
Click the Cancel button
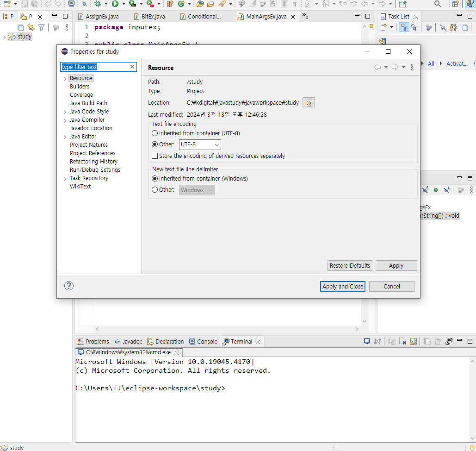pos(392,286)
